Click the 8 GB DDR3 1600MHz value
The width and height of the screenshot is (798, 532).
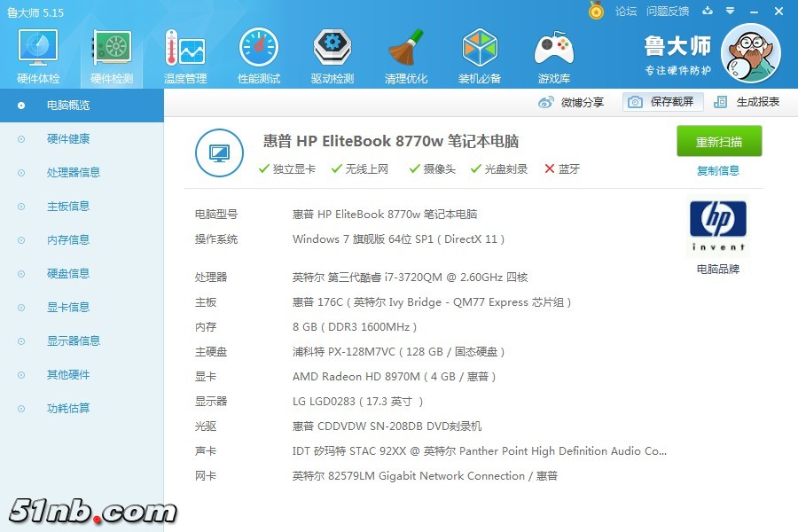[x=355, y=327]
